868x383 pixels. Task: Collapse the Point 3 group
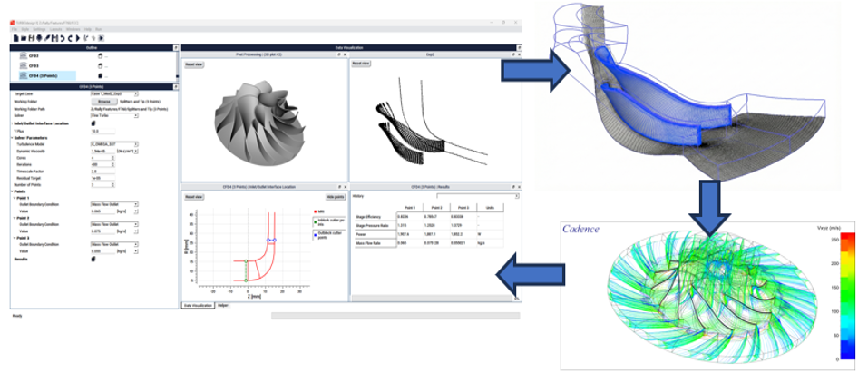tap(15, 237)
